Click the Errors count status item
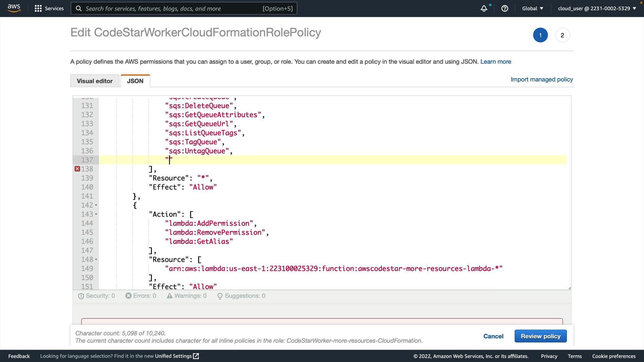This screenshot has width=644, height=362. [141, 296]
